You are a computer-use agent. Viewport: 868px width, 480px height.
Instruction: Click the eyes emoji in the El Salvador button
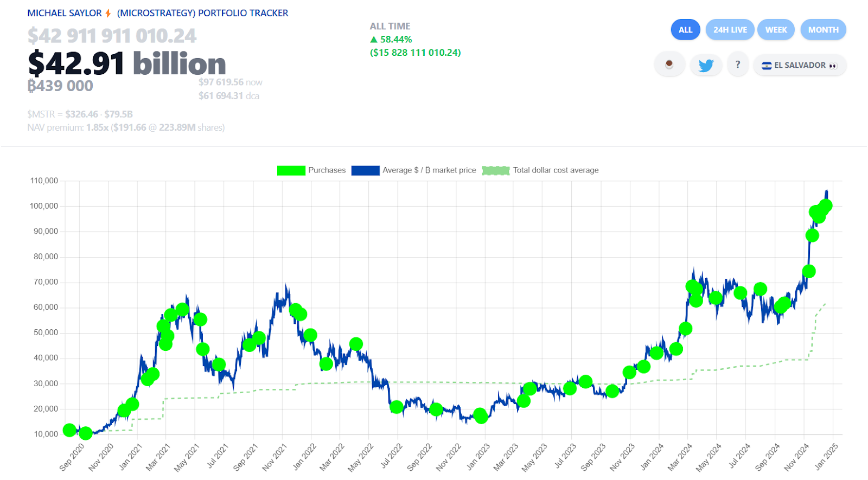pyautogui.click(x=833, y=66)
